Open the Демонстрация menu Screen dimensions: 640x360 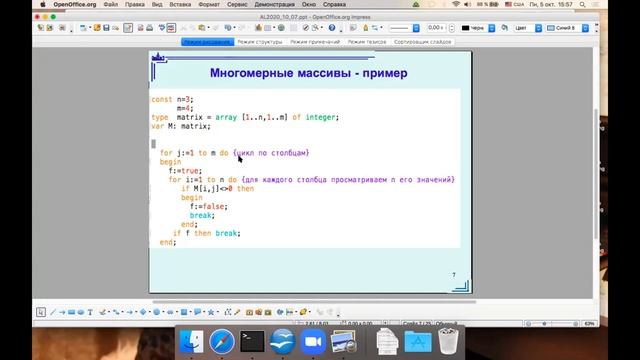point(274,4)
